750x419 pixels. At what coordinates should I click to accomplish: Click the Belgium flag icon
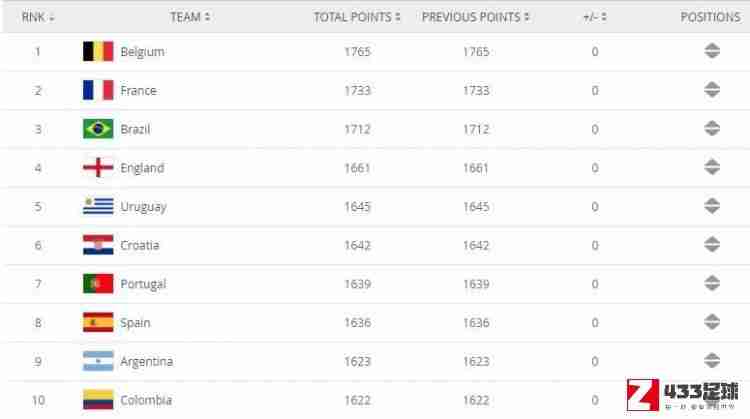[98, 52]
